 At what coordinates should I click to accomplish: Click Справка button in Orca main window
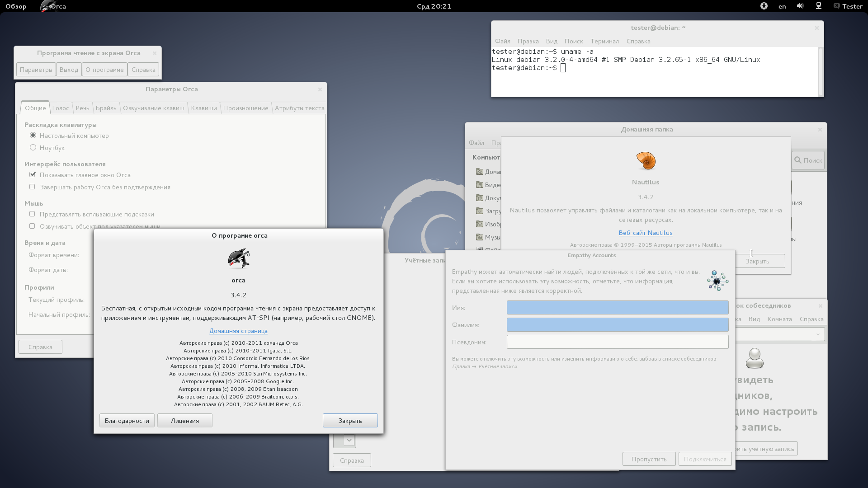pos(143,70)
